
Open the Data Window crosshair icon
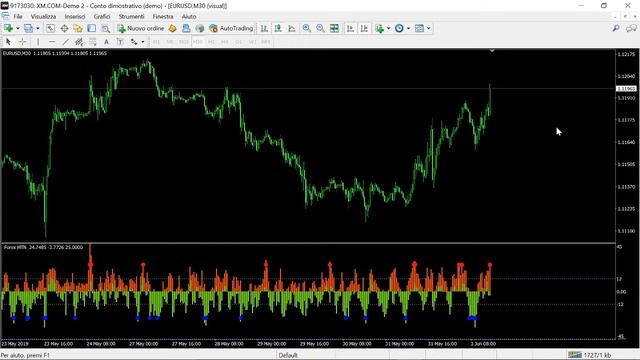tap(64, 28)
